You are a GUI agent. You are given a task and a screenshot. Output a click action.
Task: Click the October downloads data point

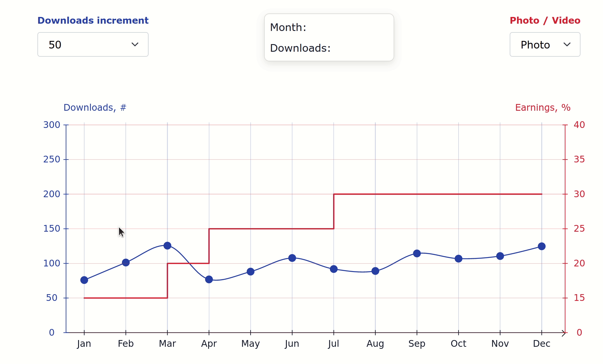click(x=459, y=259)
